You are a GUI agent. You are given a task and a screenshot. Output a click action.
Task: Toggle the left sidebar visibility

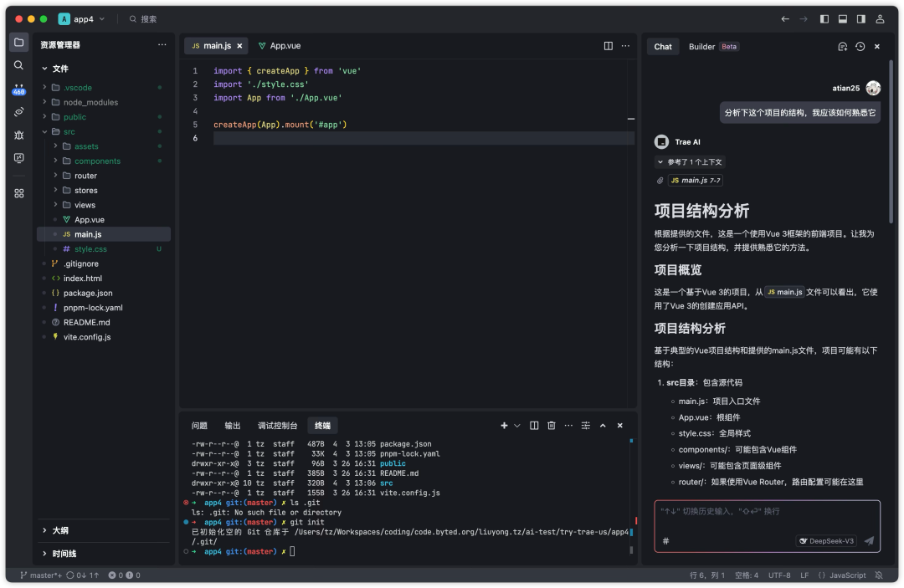(824, 19)
